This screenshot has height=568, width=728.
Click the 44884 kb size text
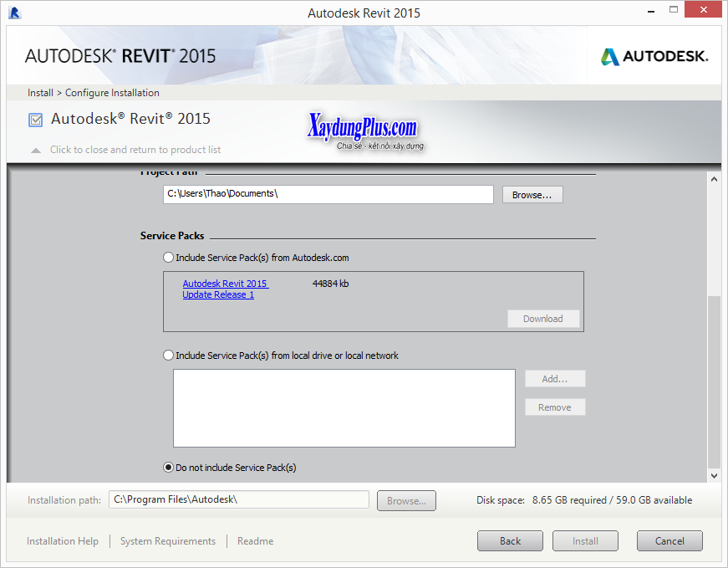[331, 284]
